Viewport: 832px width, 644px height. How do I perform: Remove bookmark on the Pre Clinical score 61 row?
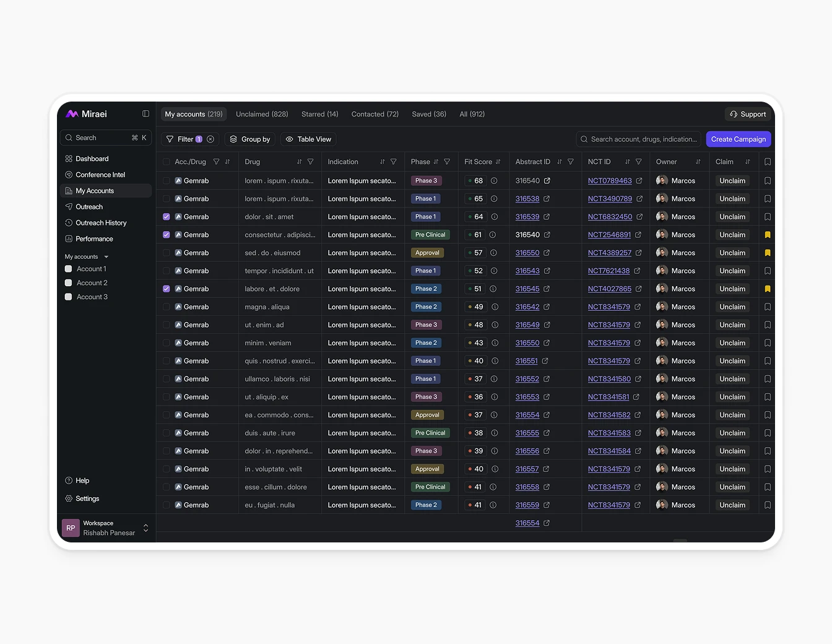pyautogui.click(x=768, y=235)
